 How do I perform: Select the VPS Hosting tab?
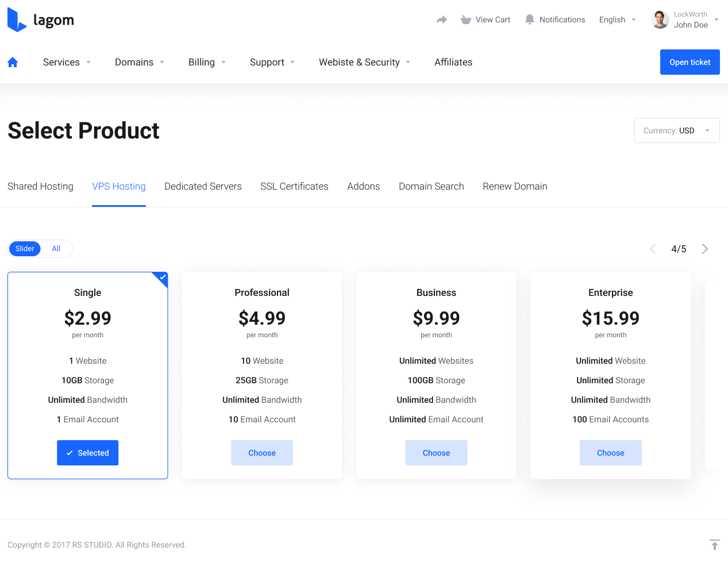click(119, 186)
